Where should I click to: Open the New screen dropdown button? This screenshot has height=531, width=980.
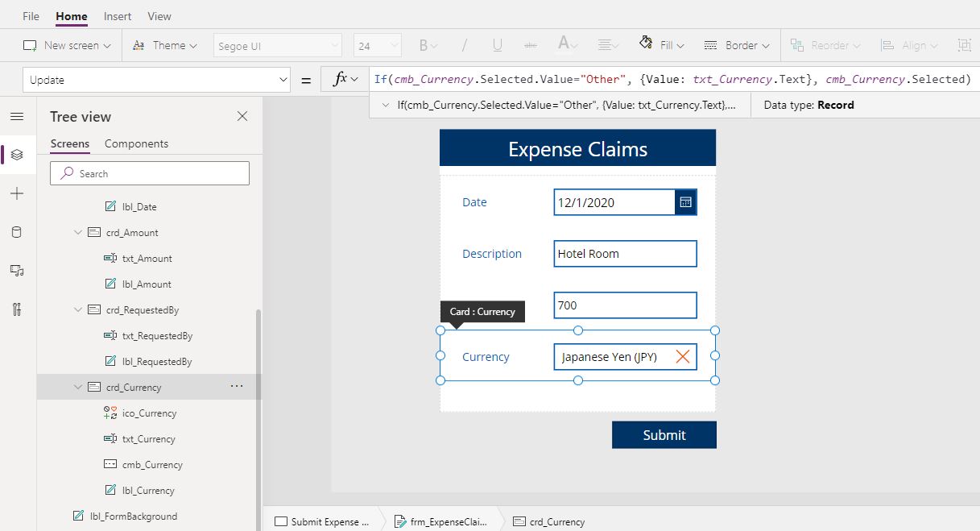click(67, 45)
